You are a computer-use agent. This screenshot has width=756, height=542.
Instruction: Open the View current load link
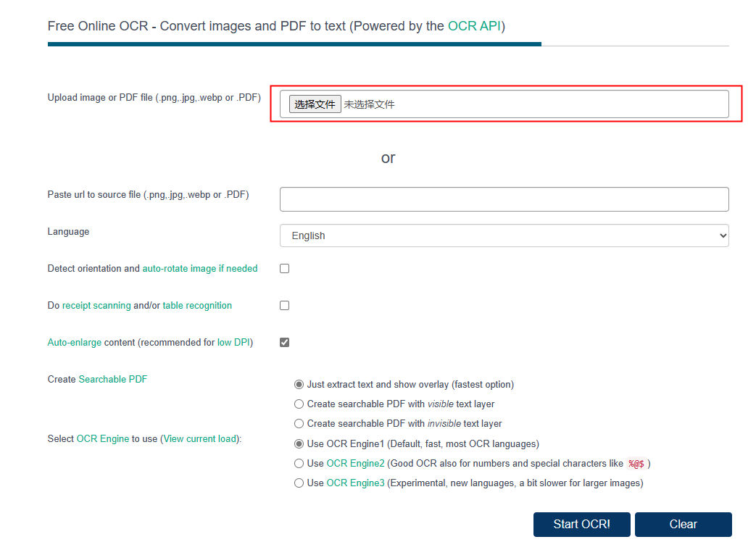pos(200,439)
